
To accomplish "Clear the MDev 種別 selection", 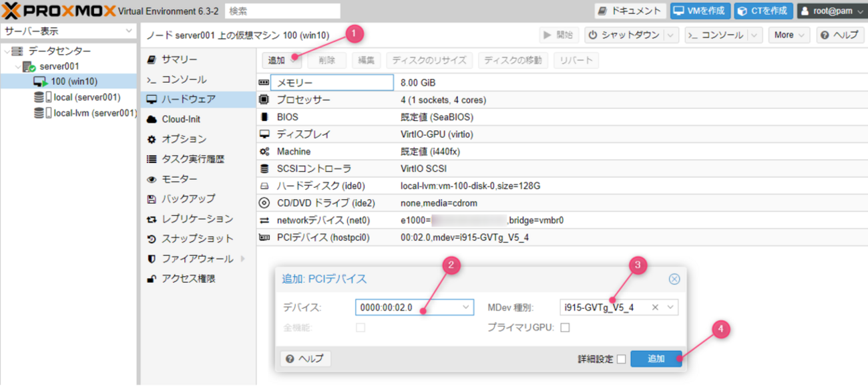I will coord(655,307).
